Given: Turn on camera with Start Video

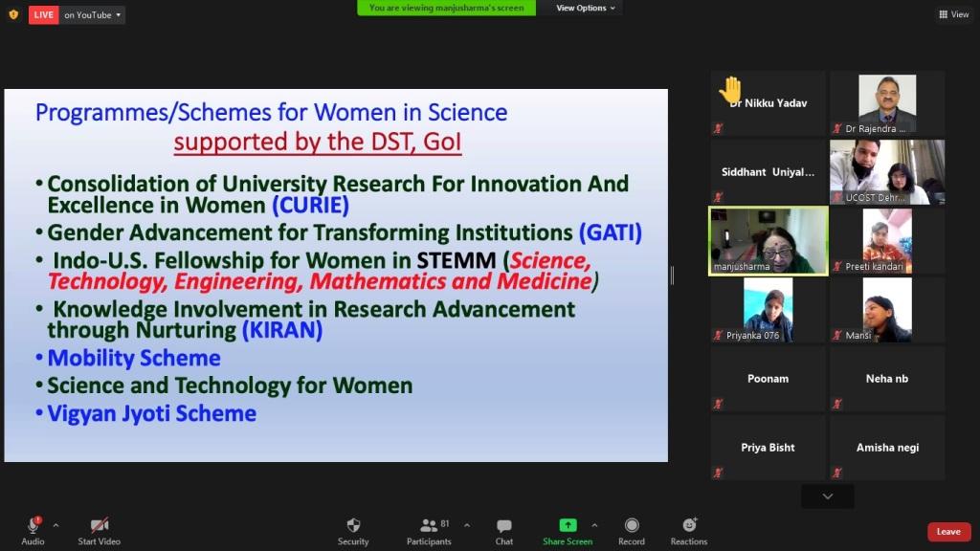Looking at the screenshot, I should coord(100,531).
